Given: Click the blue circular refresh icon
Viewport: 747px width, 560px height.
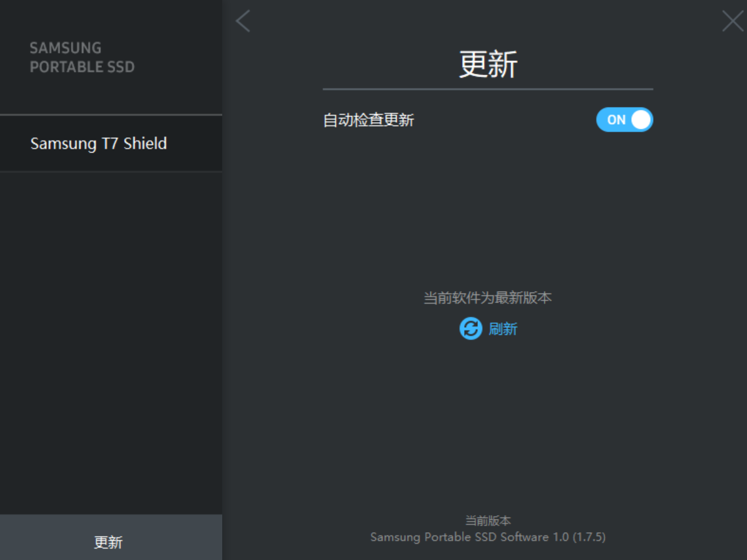Looking at the screenshot, I should [x=471, y=328].
